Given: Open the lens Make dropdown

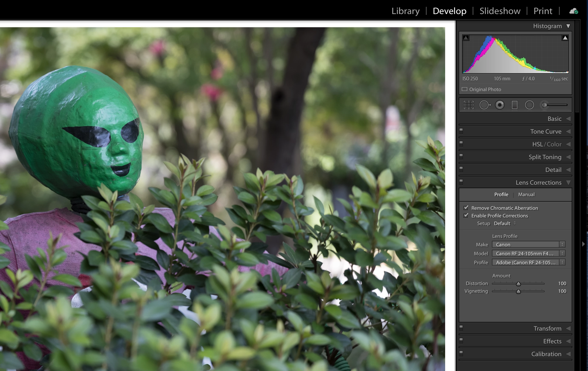Looking at the screenshot, I should point(528,244).
